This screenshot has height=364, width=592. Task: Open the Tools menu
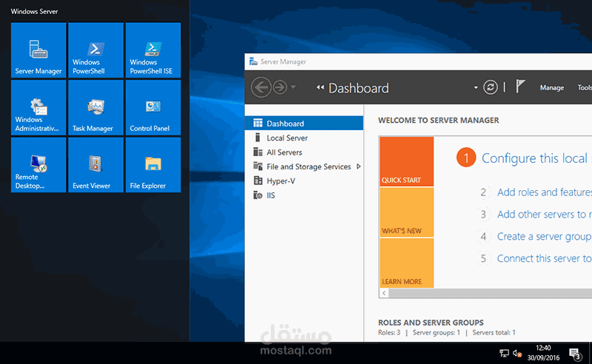pos(585,87)
